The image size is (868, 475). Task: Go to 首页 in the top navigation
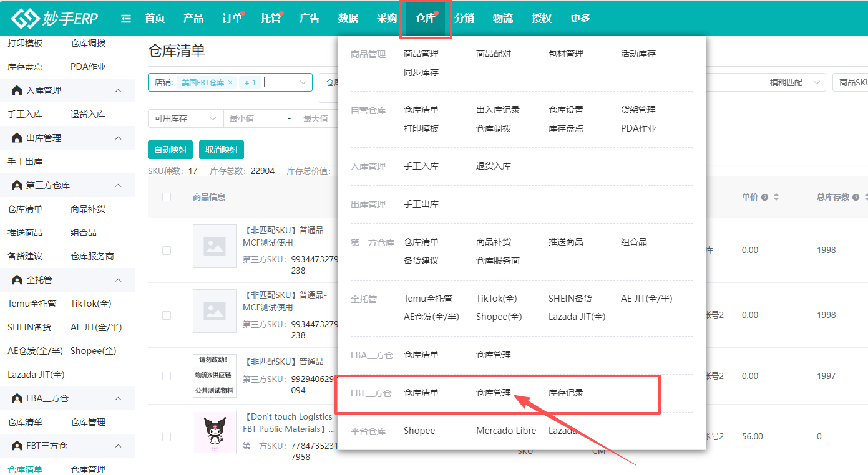click(x=155, y=19)
